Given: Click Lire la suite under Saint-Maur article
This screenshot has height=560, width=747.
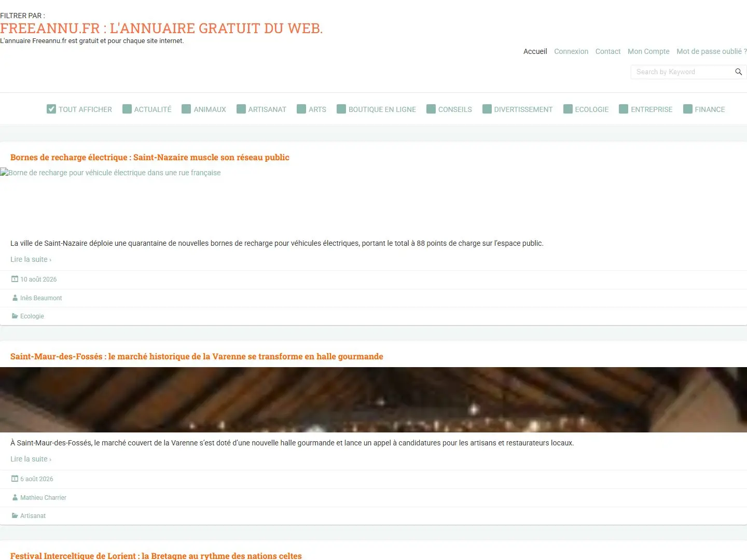Looking at the screenshot, I should coord(31,459).
